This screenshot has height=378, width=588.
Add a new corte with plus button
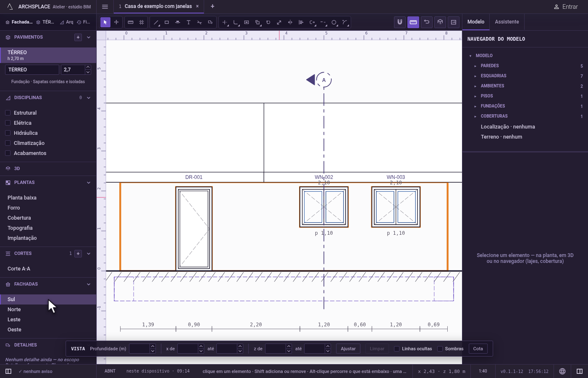(78, 254)
